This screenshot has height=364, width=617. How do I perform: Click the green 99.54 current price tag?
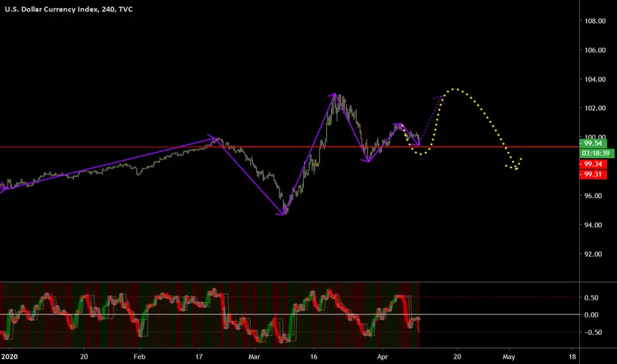click(593, 143)
